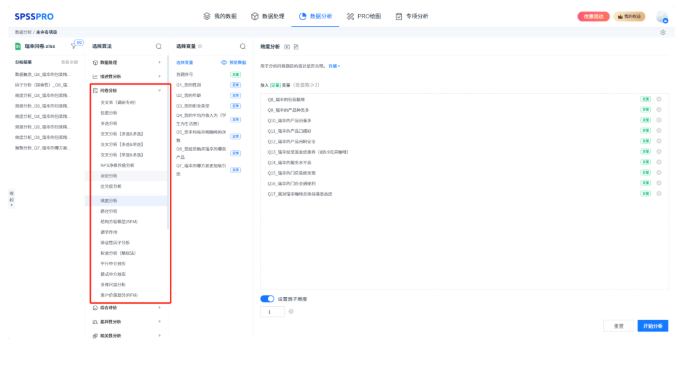Remove Q12 using its circle icon
Image resolution: width=691 pixels, height=391 pixels.
click(659, 141)
